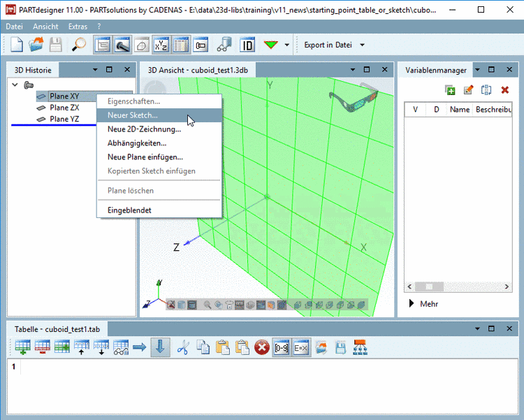The height and width of the screenshot is (420, 524).
Task: Click the floppy disk save icon in main toolbar
Action: click(x=56, y=45)
